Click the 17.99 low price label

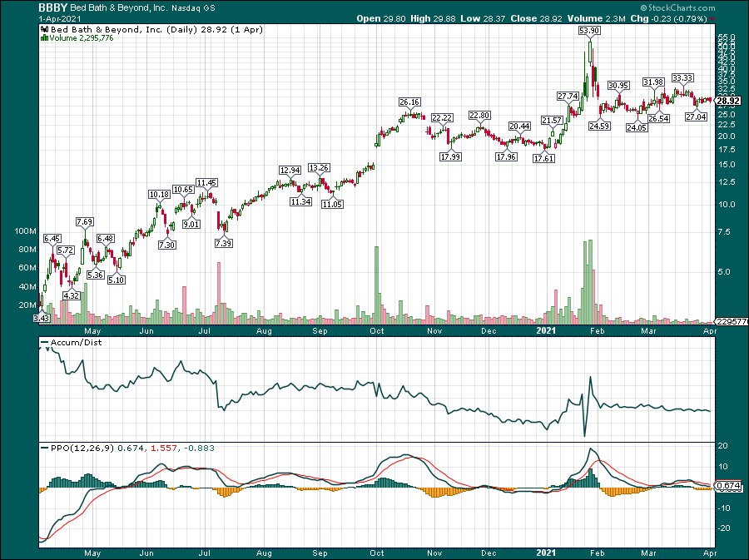tap(450, 156)
